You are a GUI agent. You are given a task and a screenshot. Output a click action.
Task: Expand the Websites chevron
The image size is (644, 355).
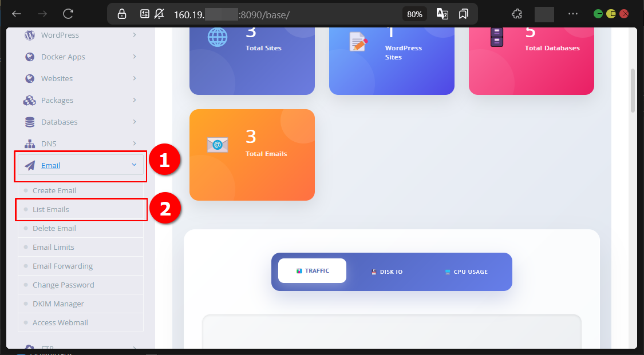135,78
